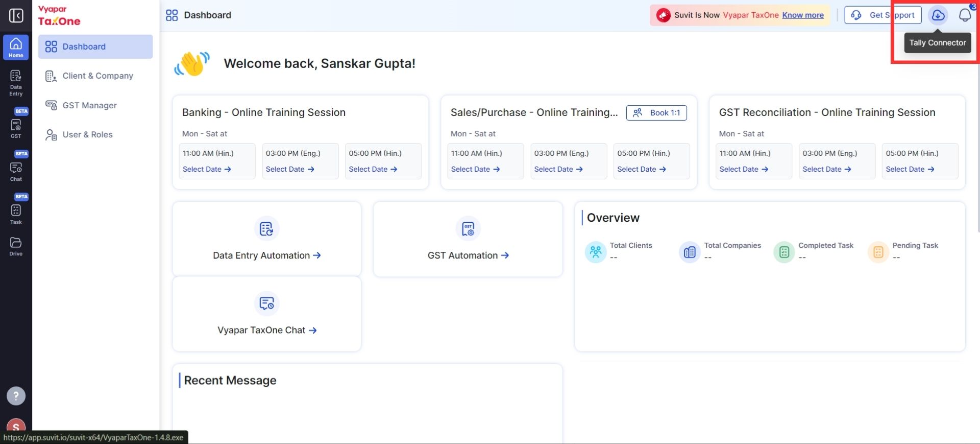The image size is (980, 444).
Task: Select Date for GST Reconciliation 03:00 PM session
Action: pyautogui.click(x=827, y=169)
